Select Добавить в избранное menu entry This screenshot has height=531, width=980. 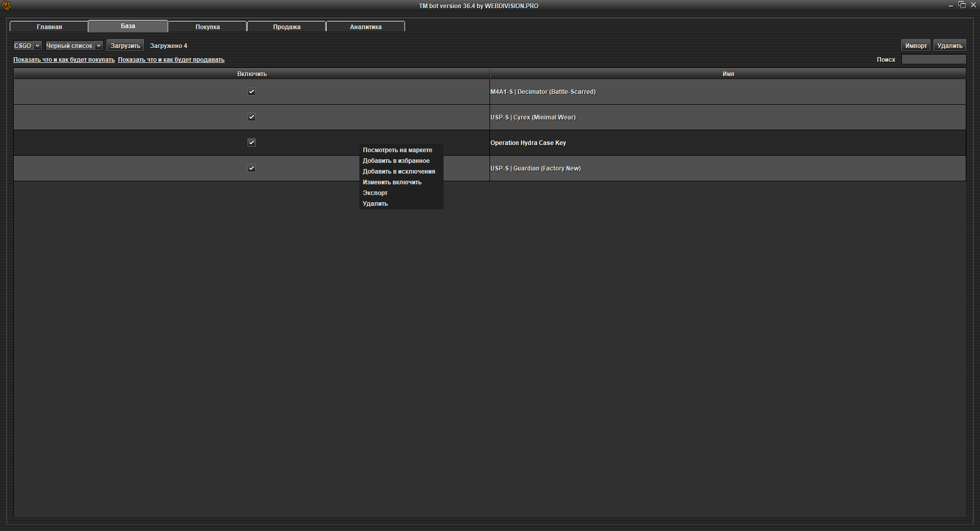point(396,161)
